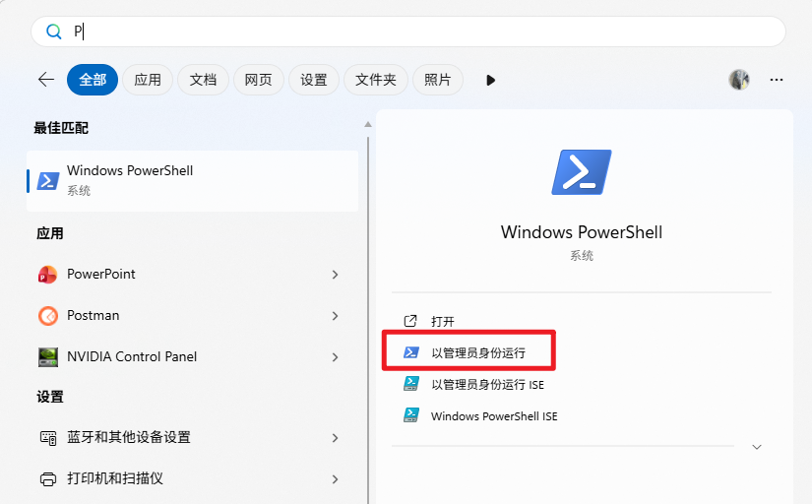The width and height of the screenshot is (812, 504).
Task: Open 打印机和扫描仪 result
Action: 192,478
